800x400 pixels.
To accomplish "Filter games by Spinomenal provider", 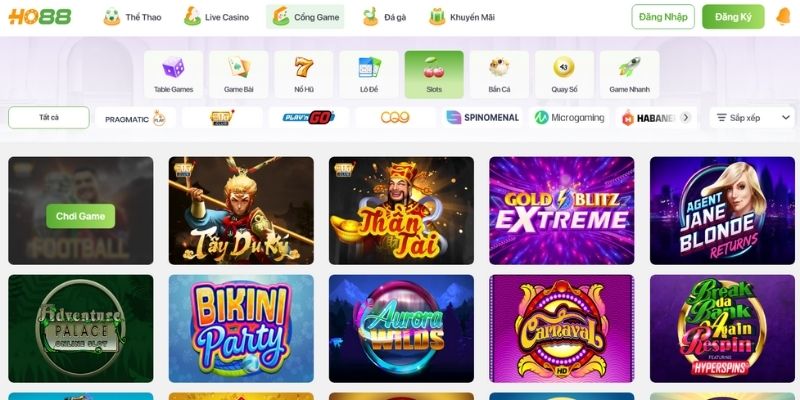I will (483, 118).
